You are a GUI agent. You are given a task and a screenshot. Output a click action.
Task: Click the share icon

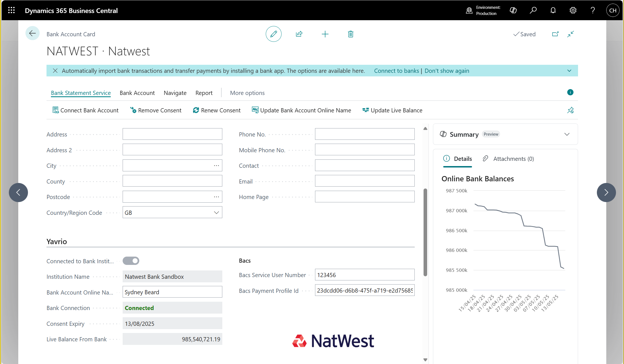pyautogui.click(x=299, y=34)
